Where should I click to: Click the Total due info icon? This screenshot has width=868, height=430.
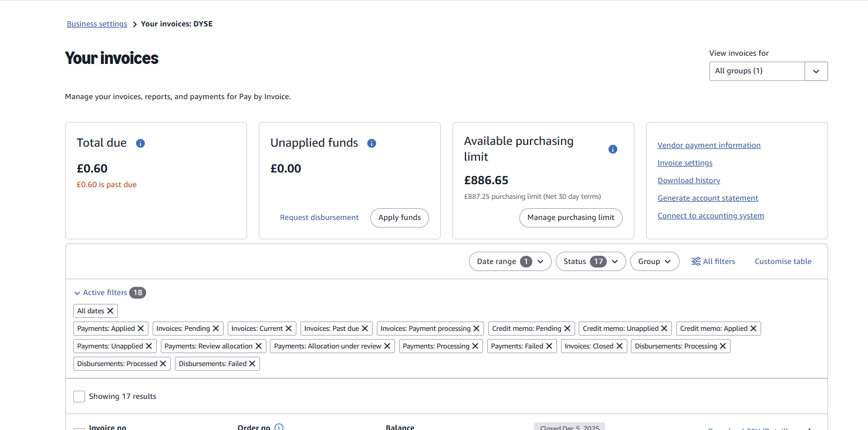pyautogui.click(x=140, y=143)
